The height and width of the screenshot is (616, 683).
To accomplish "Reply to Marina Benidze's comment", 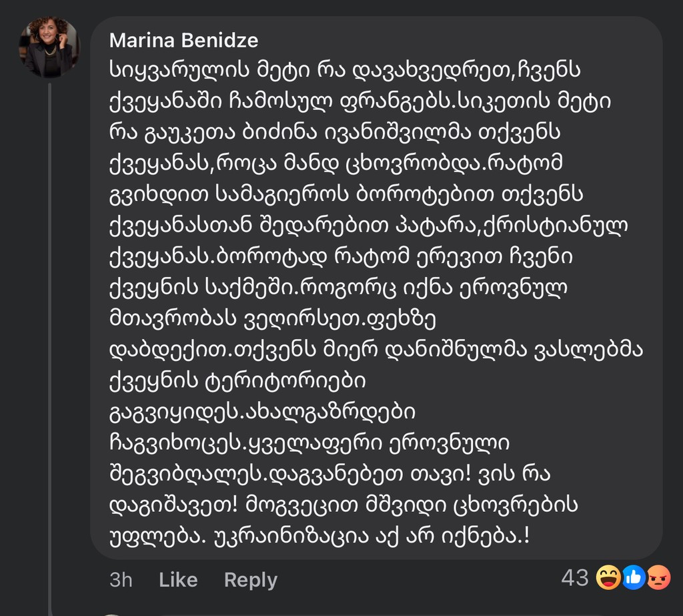I will point(250,579).
